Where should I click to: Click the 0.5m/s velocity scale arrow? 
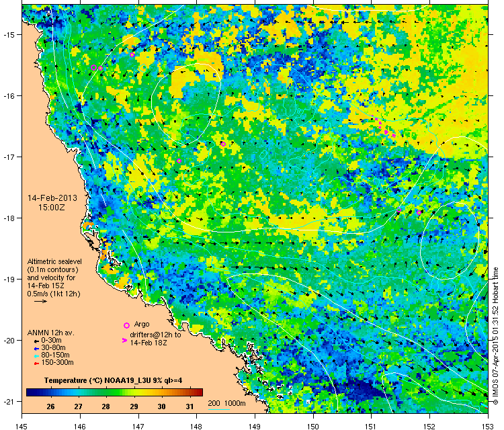coord(40,301)
